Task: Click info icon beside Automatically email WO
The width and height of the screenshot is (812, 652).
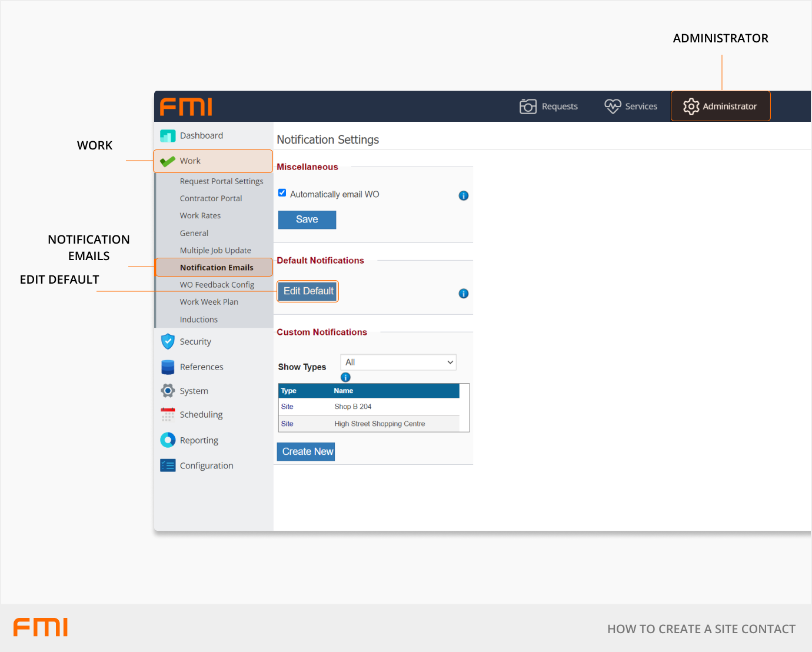Action: click(464, 196)
